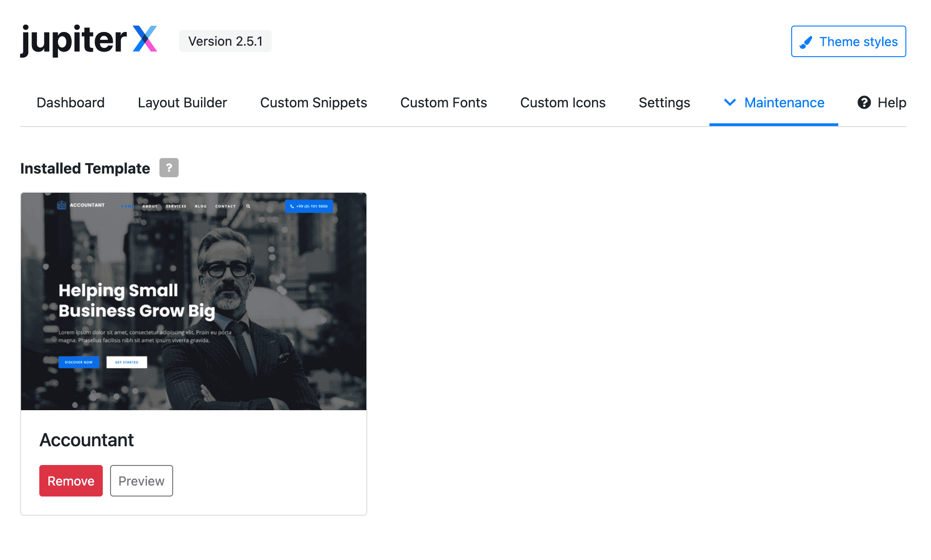Viewport: 931px width, 560px height.
Task: Go to the Custom Snippets tab
Action: 313,102
